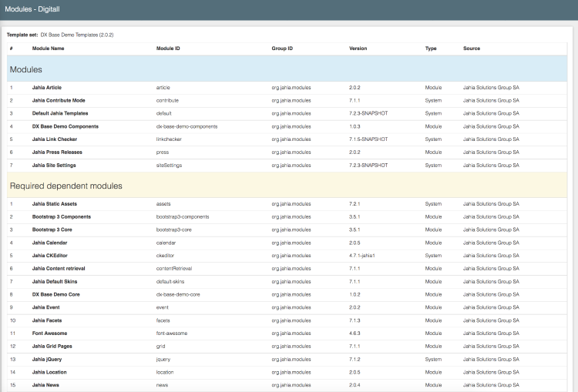Click the font-awesome module ID
This screenshot has width=578, height=392.
pyautogui.click(x=172, y=333)
